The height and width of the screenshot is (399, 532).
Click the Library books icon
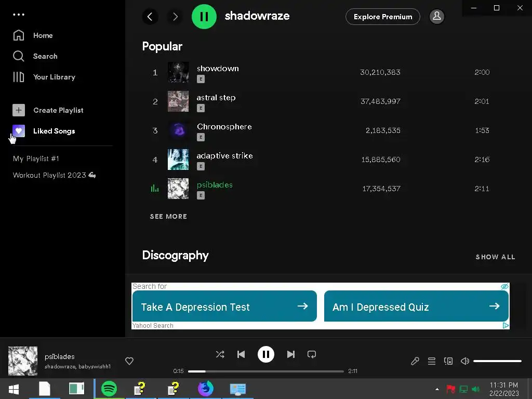(19, 77)
